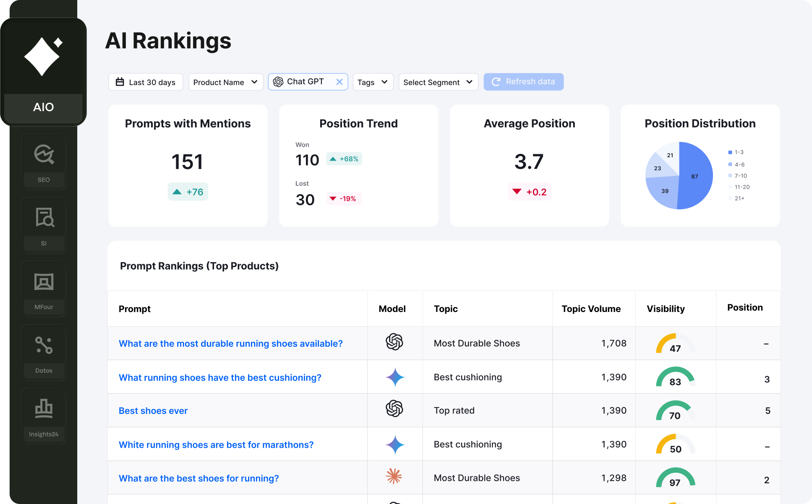This screenshot has width=812, height=504.
Task: Open the SI sidebar tool icon
Action: pos(44,218)
